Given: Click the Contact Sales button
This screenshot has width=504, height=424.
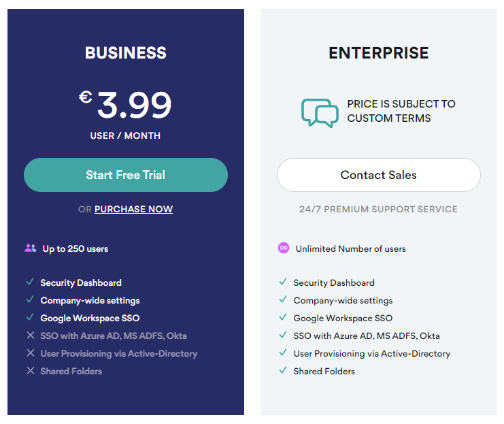Looking at the screenshot, I should click(379, 175).
